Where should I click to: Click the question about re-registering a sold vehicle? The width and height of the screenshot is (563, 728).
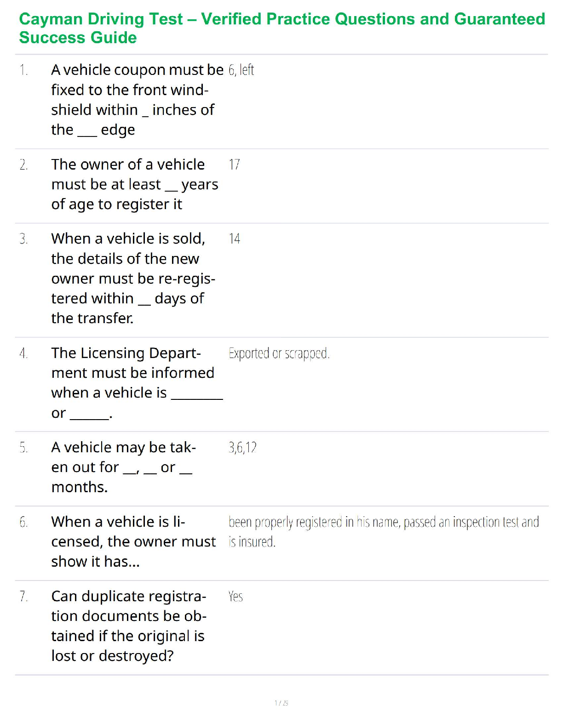(133, 278)
